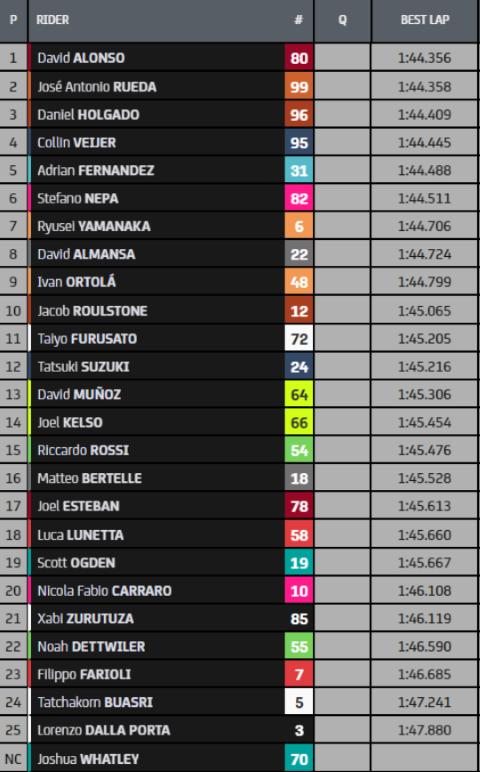Click the red 7 badge for Filippo Farioli
Screen dimensions: 480x772
299,675
